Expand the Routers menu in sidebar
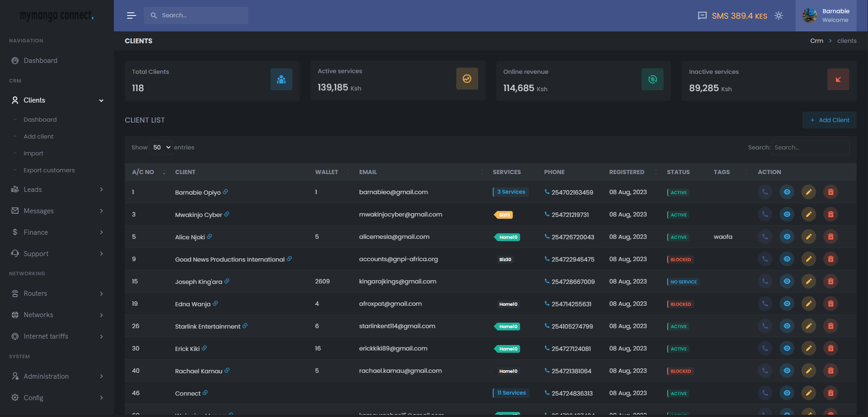 point(56,293)
